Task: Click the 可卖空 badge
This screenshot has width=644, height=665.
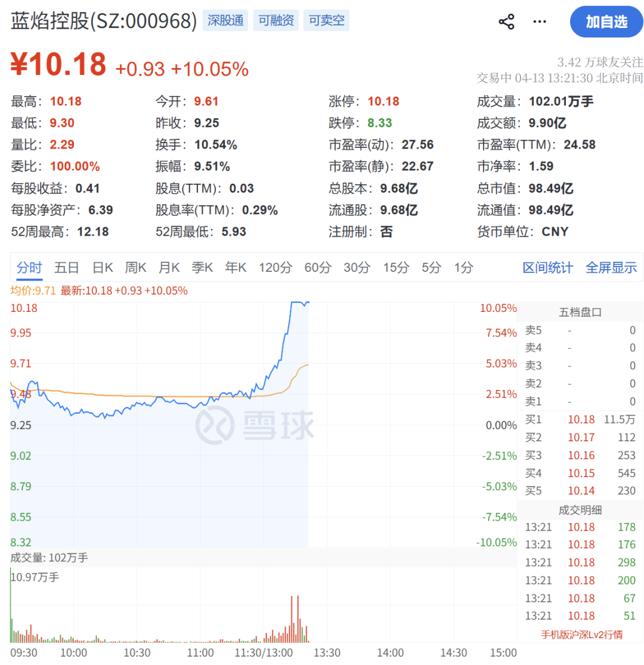Action: (x=326, y=20)
